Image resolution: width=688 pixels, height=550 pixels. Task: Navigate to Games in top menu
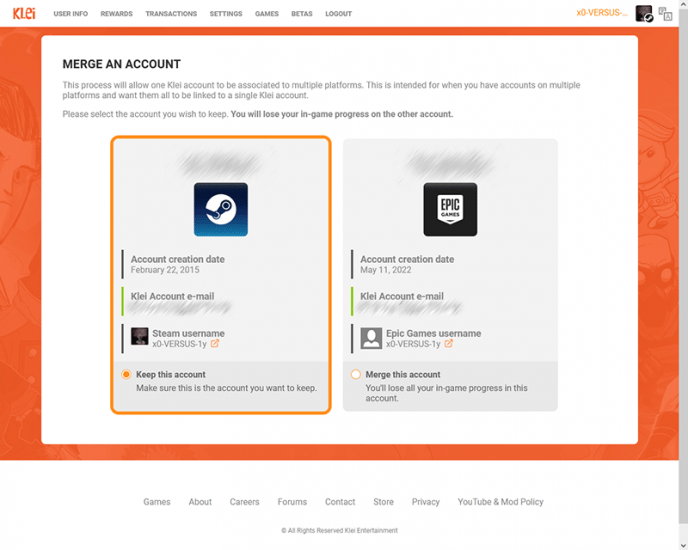click(x=267, y=14)
